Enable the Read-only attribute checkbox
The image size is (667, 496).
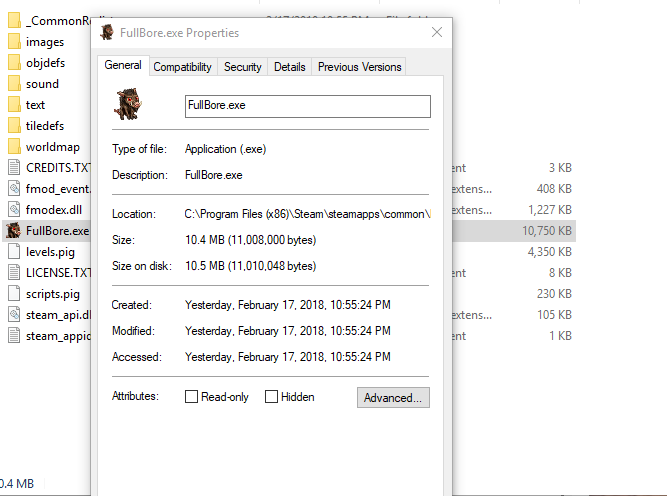pyautogui.click(x=191, y=397)
